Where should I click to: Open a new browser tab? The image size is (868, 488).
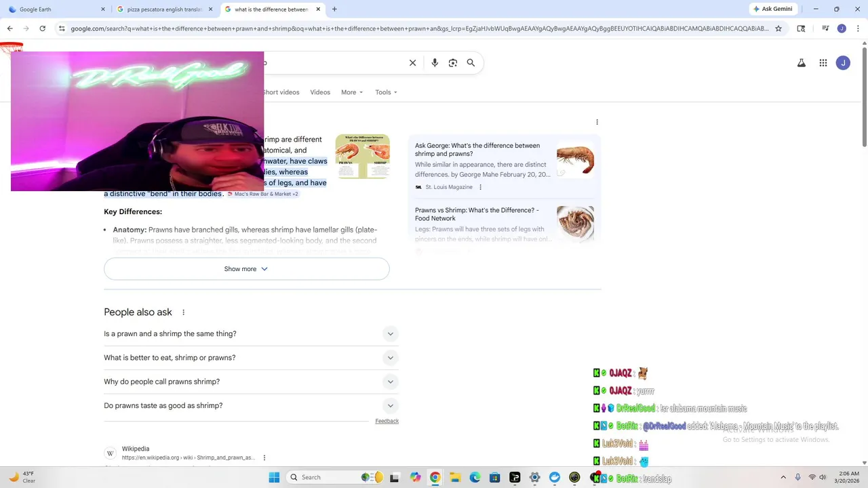click(x=334, y=9)
